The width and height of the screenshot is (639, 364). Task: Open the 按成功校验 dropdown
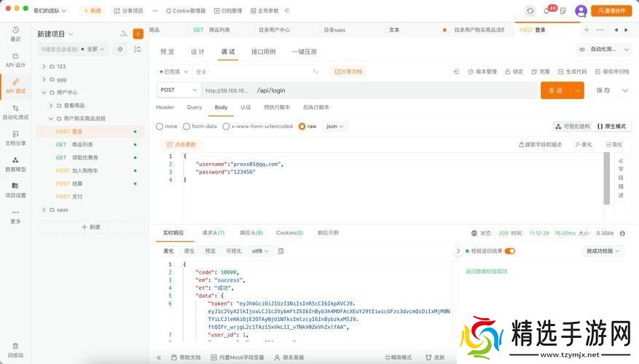[603, 251]
